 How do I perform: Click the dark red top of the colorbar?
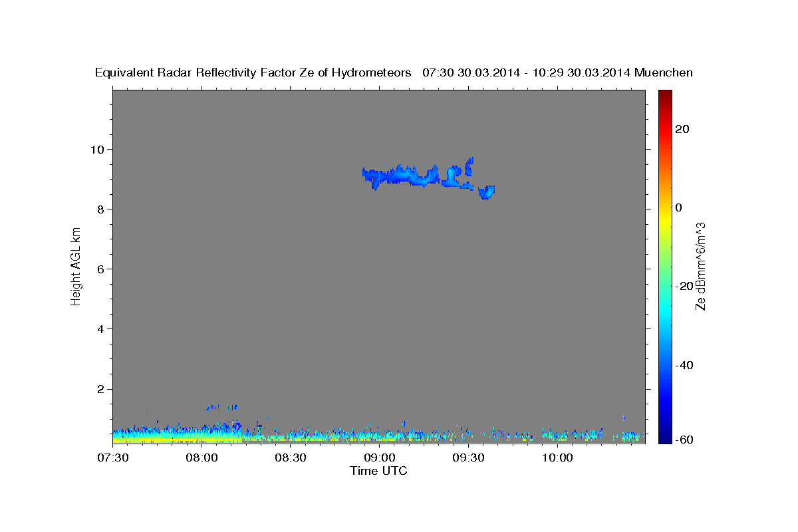point(664,94)
